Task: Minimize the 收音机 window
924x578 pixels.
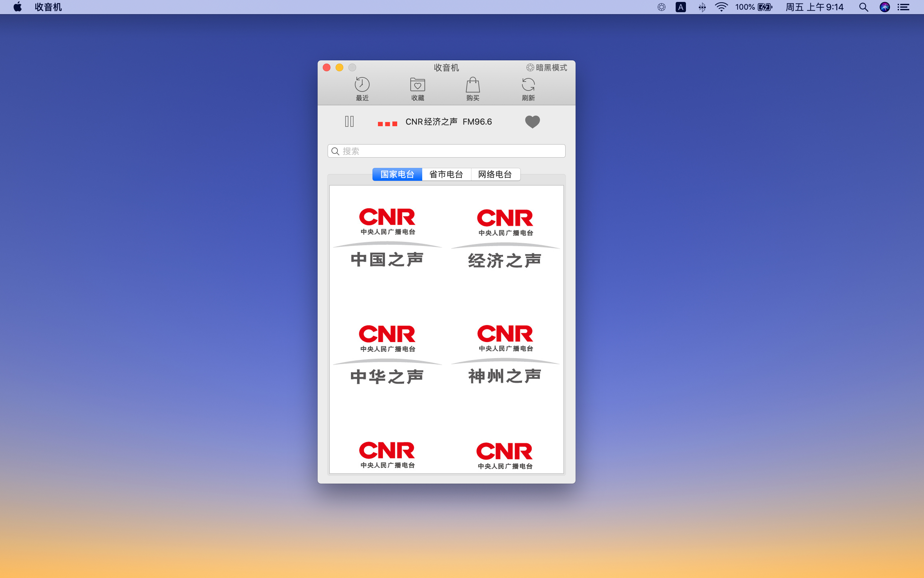Action: [339, 68]
